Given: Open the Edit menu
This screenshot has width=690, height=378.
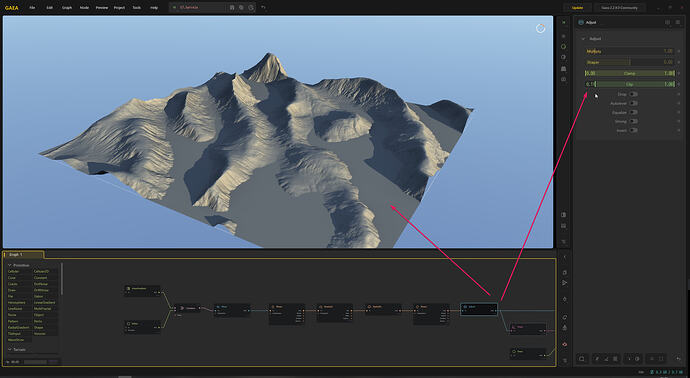Looking at the screenshot, I should pyautogui.click(x=50, y=7).
